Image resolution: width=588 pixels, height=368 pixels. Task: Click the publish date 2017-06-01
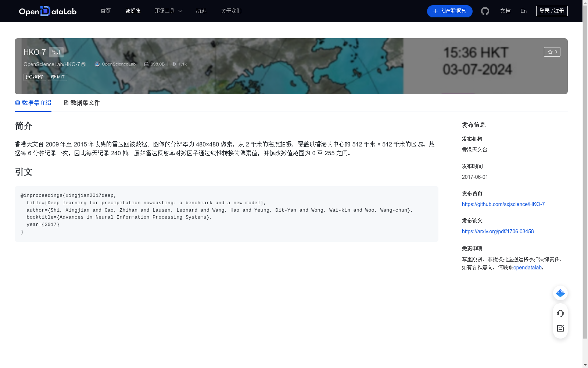click(475, 177)
